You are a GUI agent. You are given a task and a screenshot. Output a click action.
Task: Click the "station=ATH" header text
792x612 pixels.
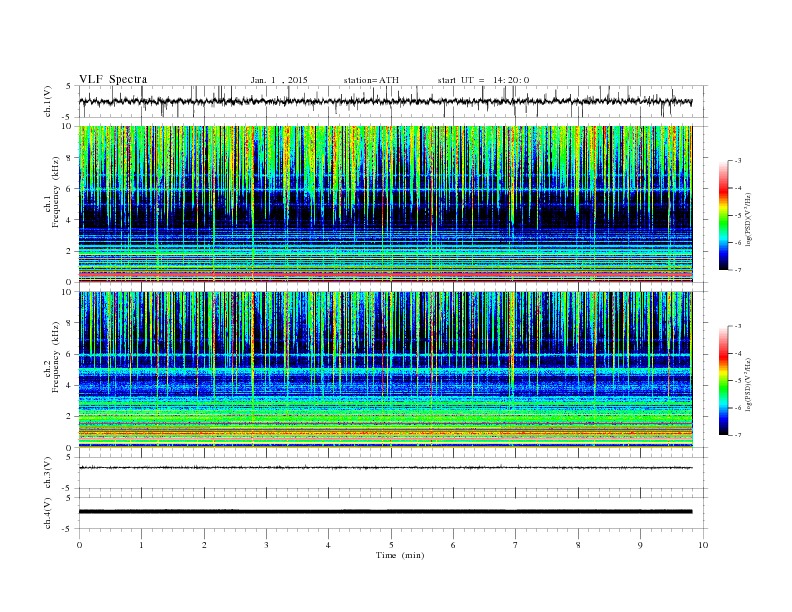tap(371, 80)
